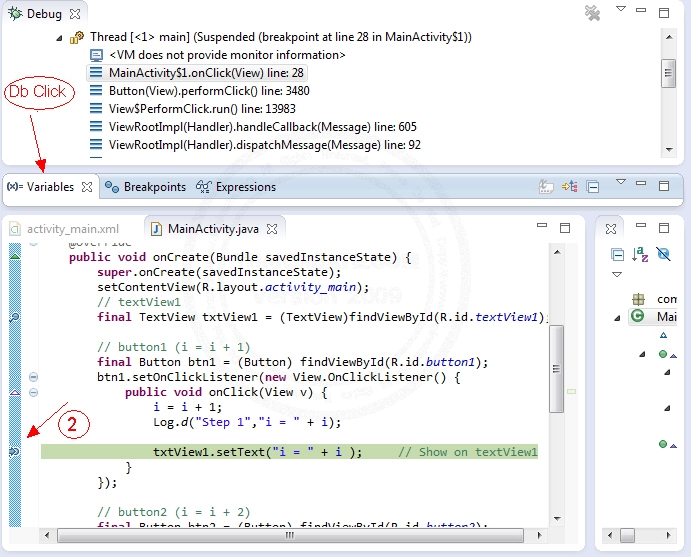
Task: Click the Expressions tab glasses icon
Action: click(204, 187)
